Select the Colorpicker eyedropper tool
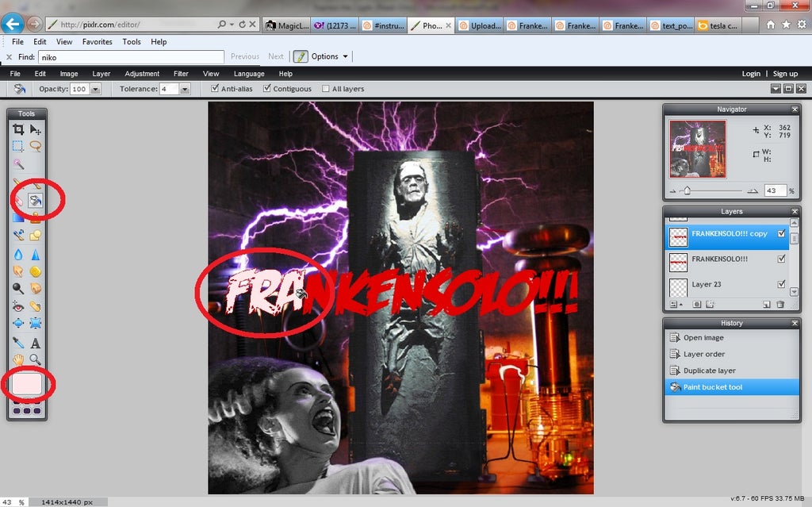The width and height of the screenshot is (812, 507). click(18, 343)
